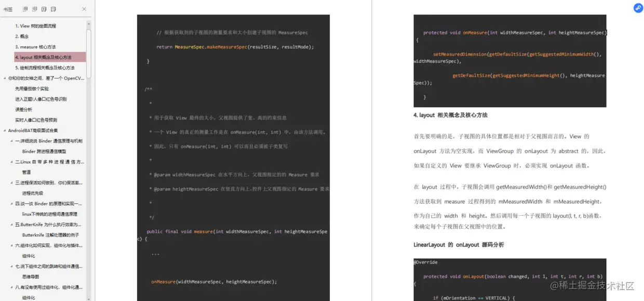Collapse the 八.有没有使用过组件化 node arrow
644x301 pixels.
click(12, 287)
